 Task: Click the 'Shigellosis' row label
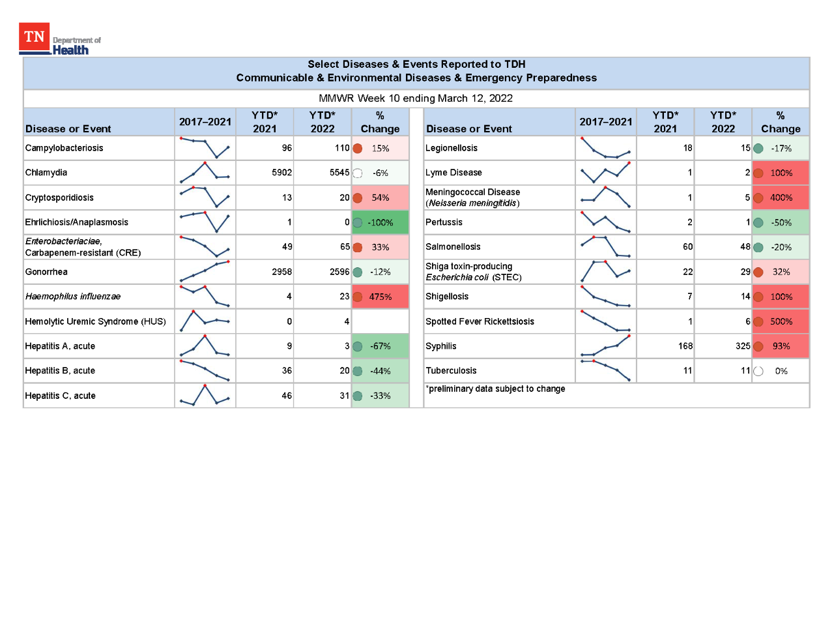coord(447,297)
